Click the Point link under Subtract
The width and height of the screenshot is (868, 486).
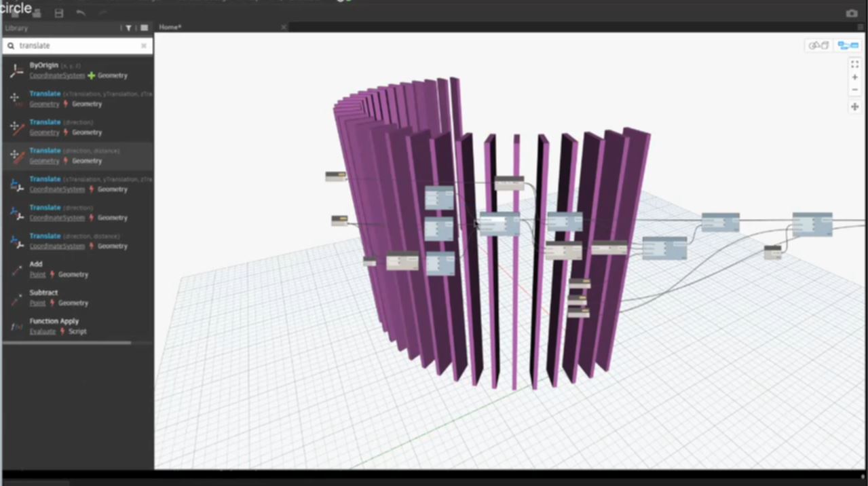point(37,303)
